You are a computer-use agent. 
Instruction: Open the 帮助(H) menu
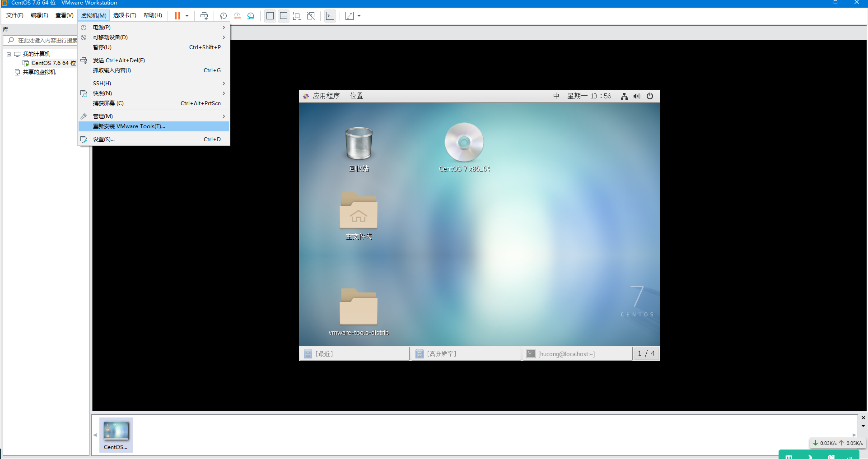[x=153, y=15]
